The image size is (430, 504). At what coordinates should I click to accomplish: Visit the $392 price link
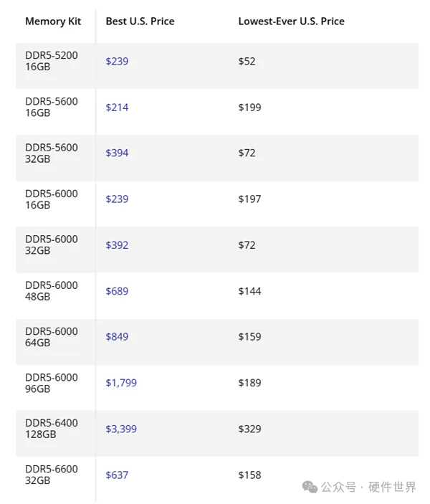tap(117, 245)
